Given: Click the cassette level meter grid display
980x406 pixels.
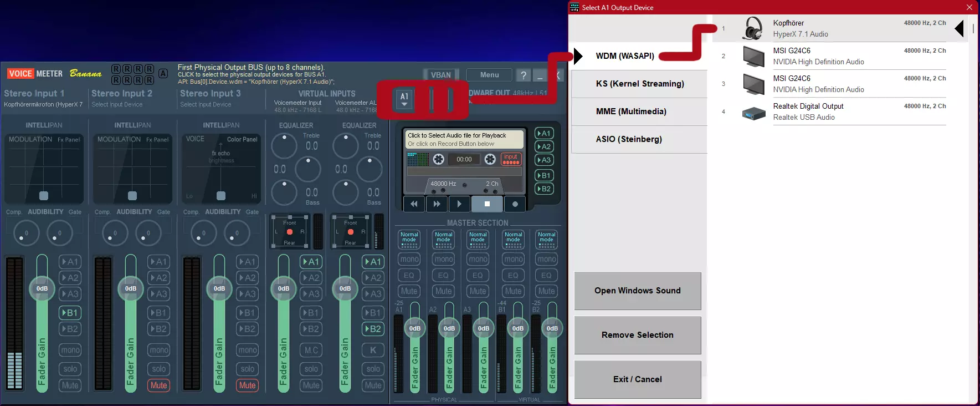Looking at the screenshot, I should (x=418, y=159).
